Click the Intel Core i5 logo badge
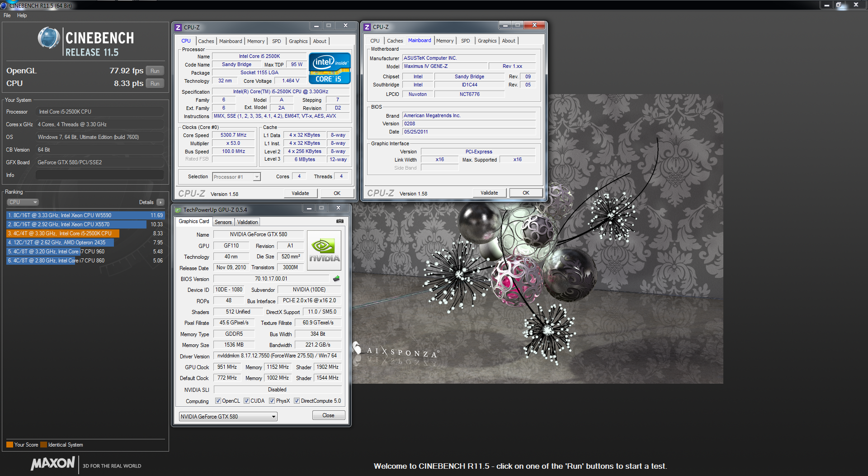Screen dimensions: 868x476 tap(330, 68)
